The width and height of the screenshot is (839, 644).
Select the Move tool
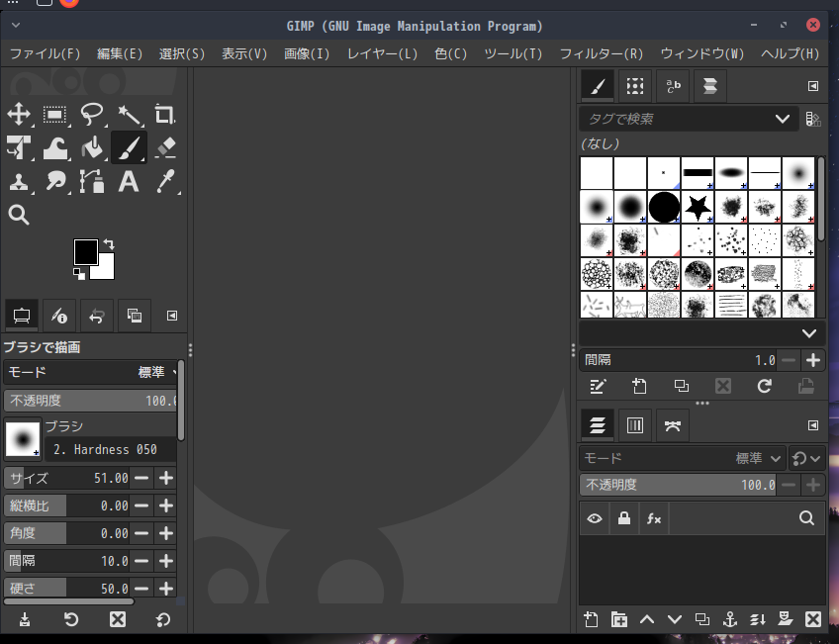coord(19,115)
